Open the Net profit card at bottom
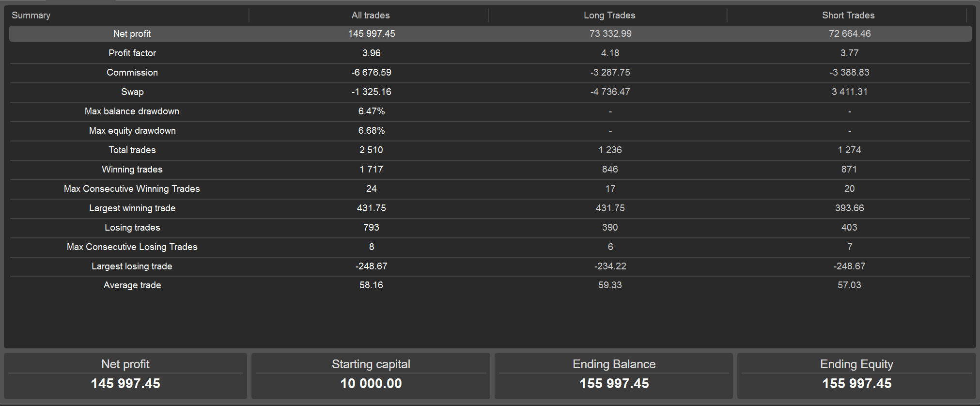Image resolution: width=980 pixels, height=406 pixels. (x=125, y=376)
